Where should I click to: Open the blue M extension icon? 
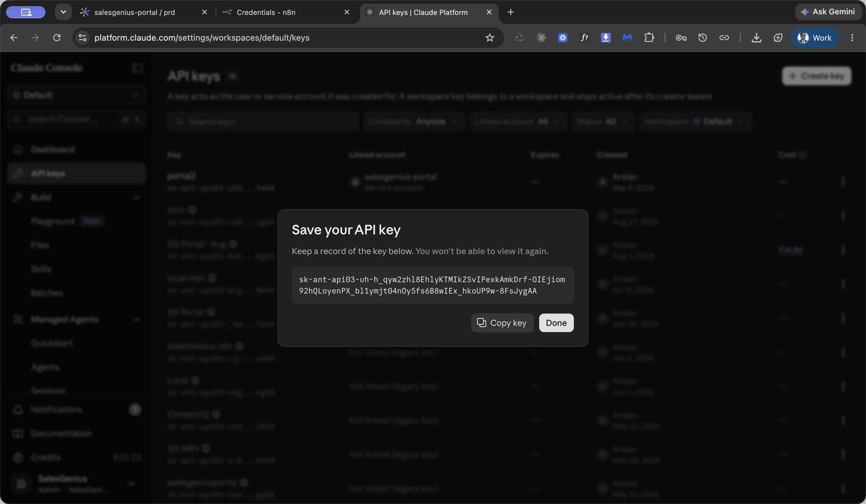627,37
